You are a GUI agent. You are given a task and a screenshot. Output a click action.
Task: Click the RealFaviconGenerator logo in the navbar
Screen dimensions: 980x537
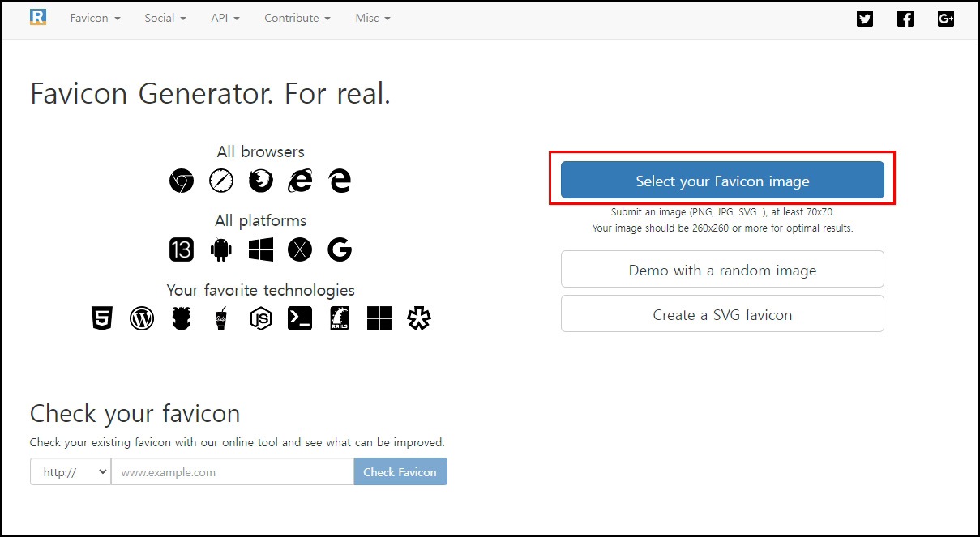click(37, 17)
